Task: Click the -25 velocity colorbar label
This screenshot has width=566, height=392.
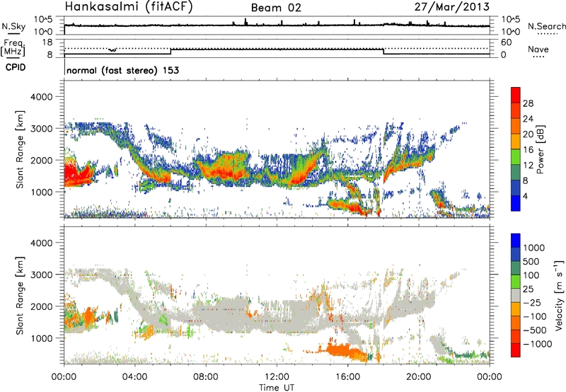Action: coord(531,302)
